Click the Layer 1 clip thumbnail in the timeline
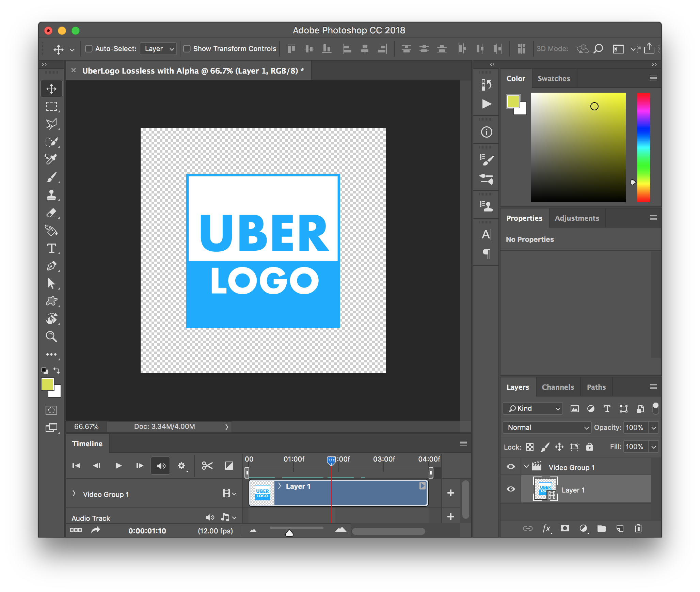 pyautogui.click(x=262, y=493)
